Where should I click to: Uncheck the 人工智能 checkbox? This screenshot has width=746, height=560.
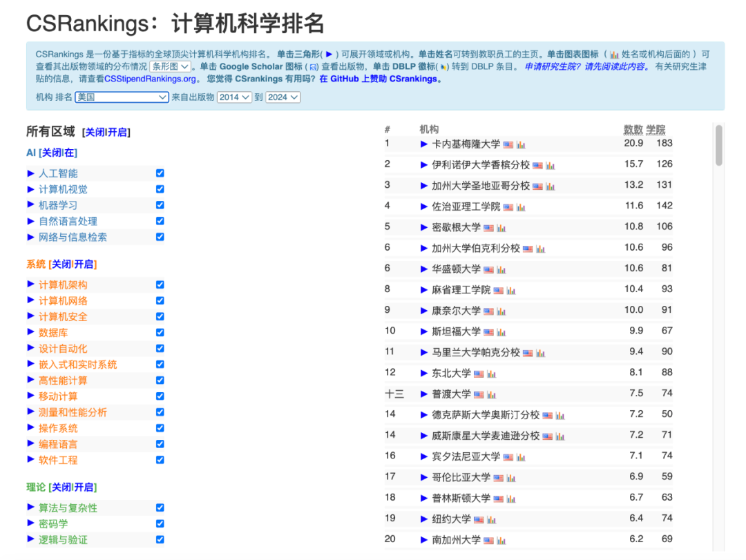160,173
